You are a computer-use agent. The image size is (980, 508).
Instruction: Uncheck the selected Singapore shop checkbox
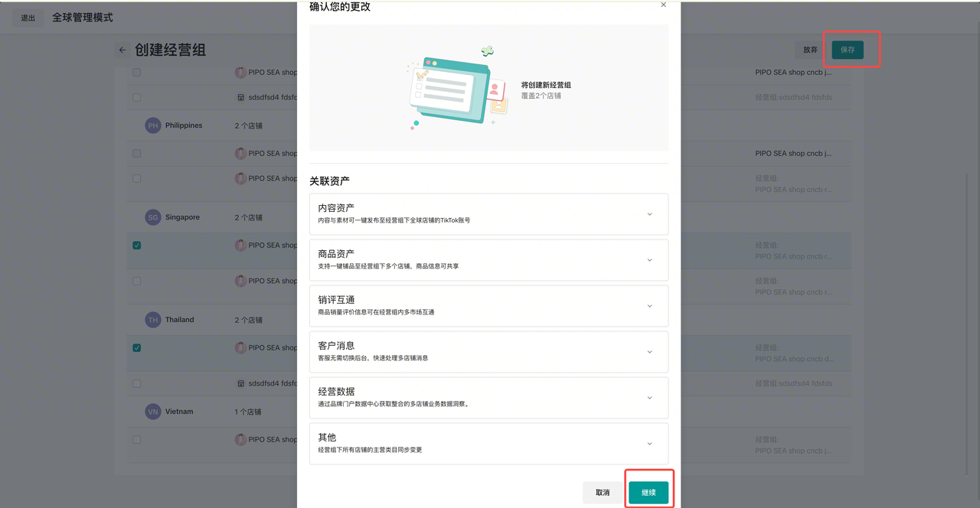click(136, 246)
